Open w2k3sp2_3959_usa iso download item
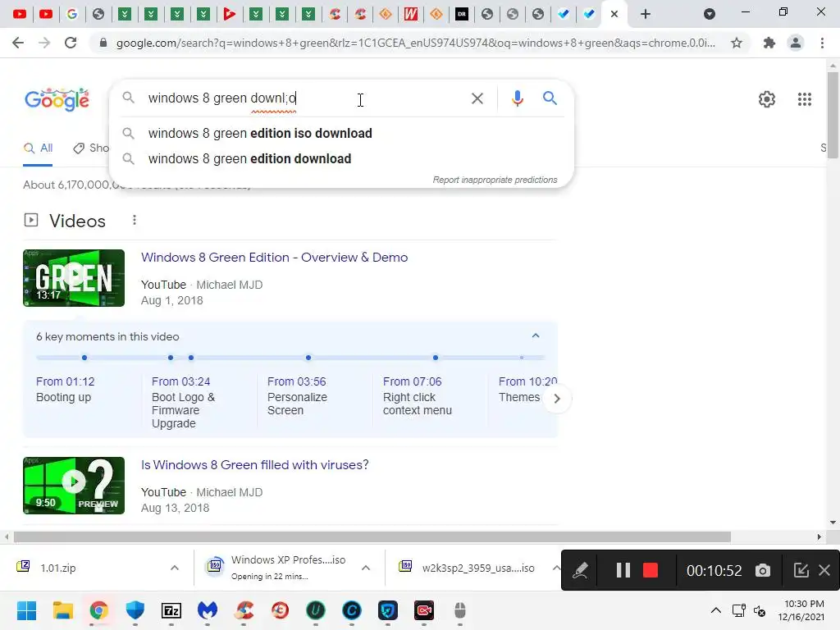 tap(468, 568)
